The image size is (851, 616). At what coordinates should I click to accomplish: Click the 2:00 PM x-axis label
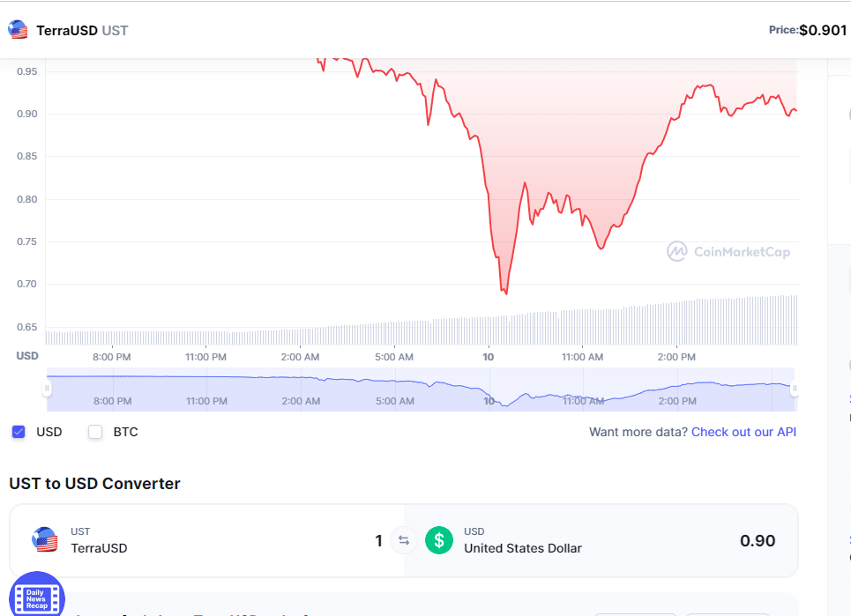coord(676,357)
